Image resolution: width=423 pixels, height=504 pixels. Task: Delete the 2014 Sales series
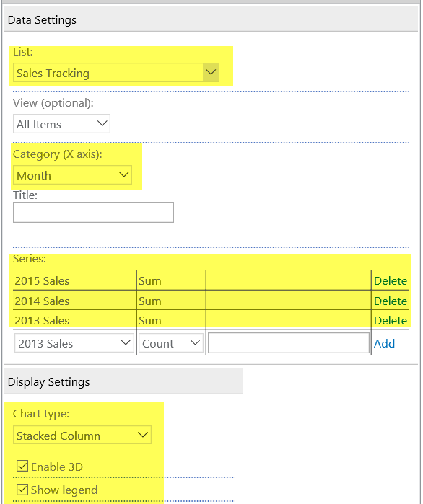[391, 301]
